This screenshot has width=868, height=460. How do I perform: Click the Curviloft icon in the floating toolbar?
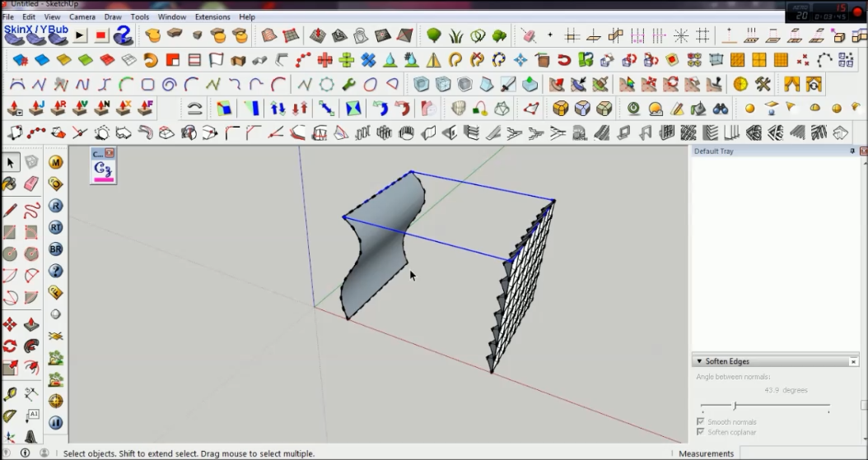click(104, 170)
